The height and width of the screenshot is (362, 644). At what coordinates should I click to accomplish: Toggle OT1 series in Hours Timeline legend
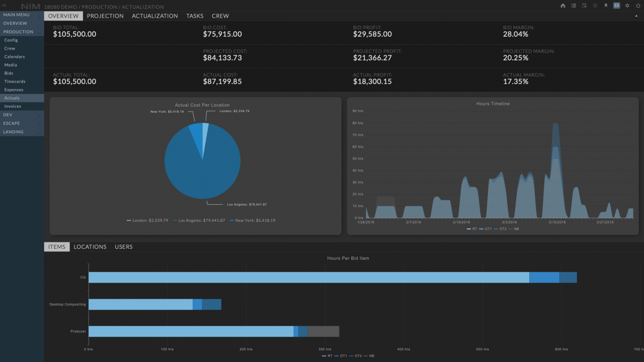coord(485,229)
